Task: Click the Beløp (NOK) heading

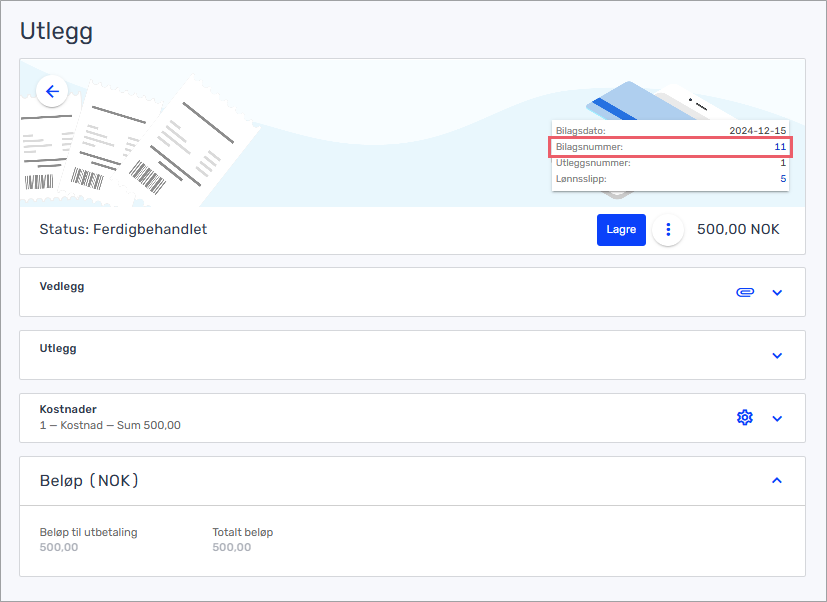Action: 89,481
